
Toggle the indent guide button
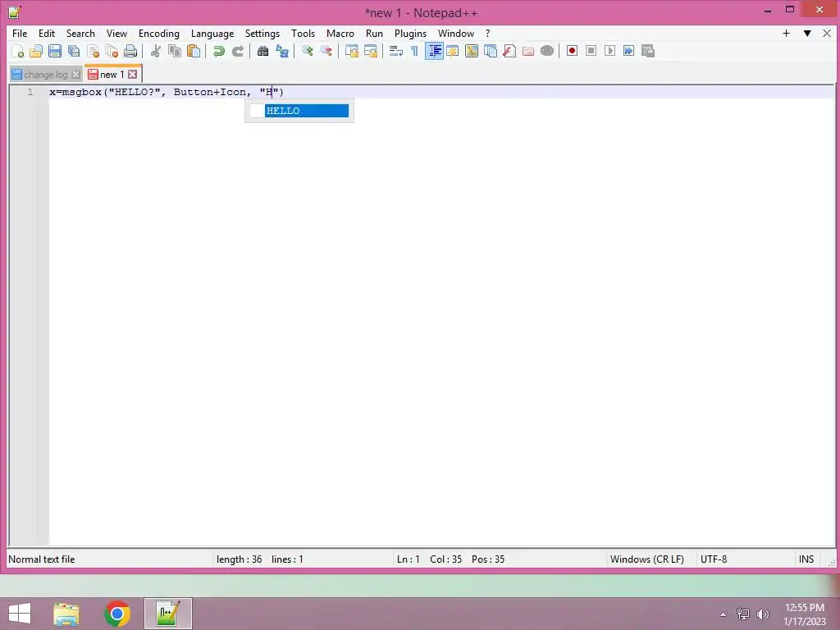coord(435,51)
